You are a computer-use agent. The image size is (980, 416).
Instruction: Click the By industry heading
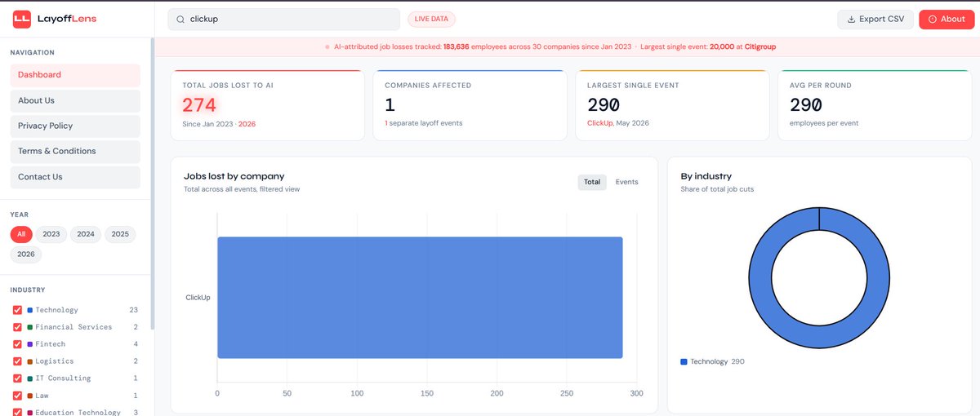pyautogui.click(x=706, y=176)
